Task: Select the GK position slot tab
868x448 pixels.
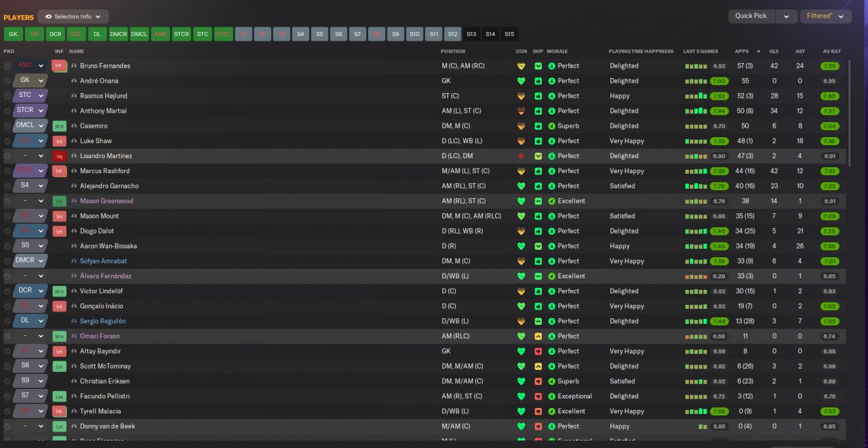Action: pos(13,34)
